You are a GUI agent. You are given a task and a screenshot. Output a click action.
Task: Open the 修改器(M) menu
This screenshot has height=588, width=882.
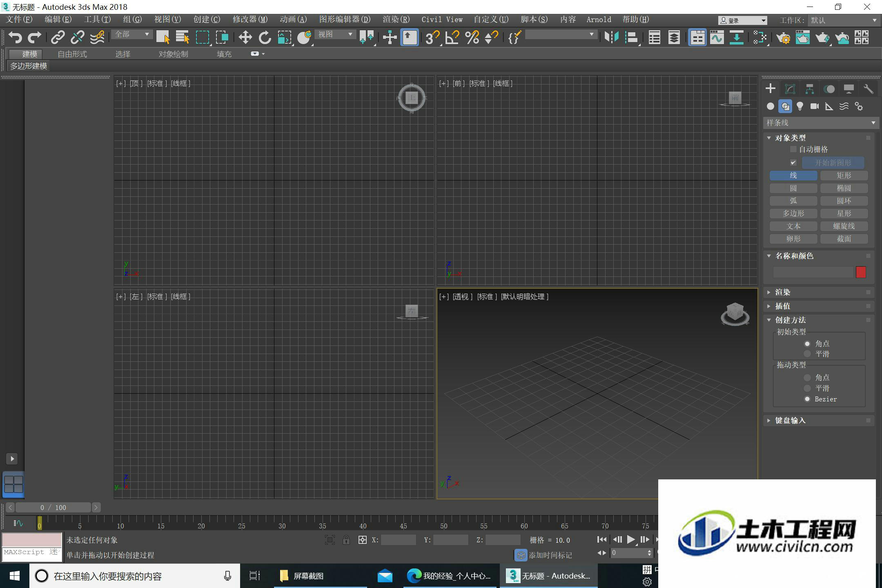[x=250, y=20]
